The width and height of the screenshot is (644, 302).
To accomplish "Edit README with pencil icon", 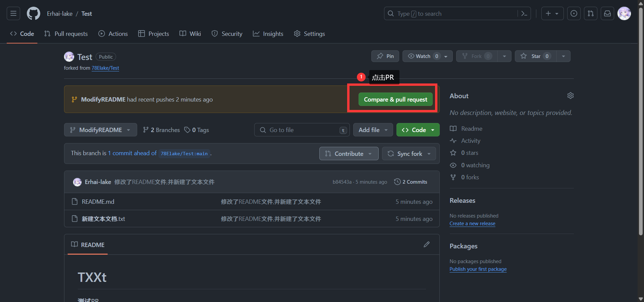I will point(427,244).
